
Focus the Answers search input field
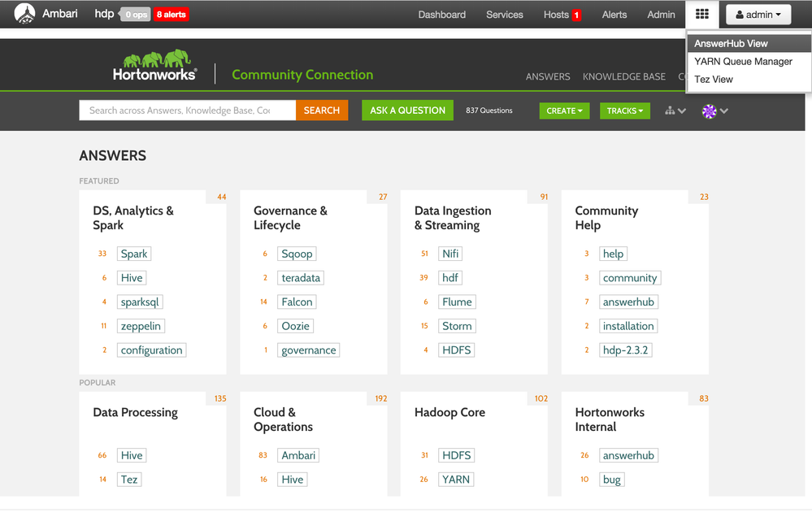pos(187,111)
